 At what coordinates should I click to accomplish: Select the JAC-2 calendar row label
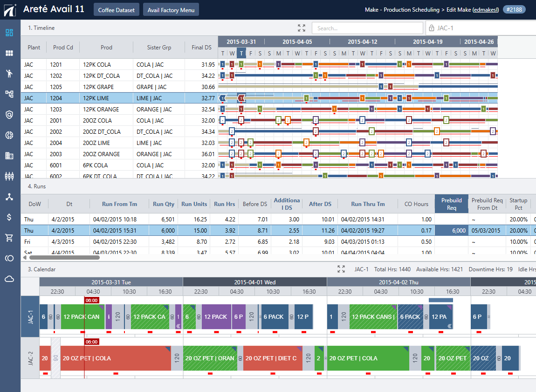(x=30, y=358)
